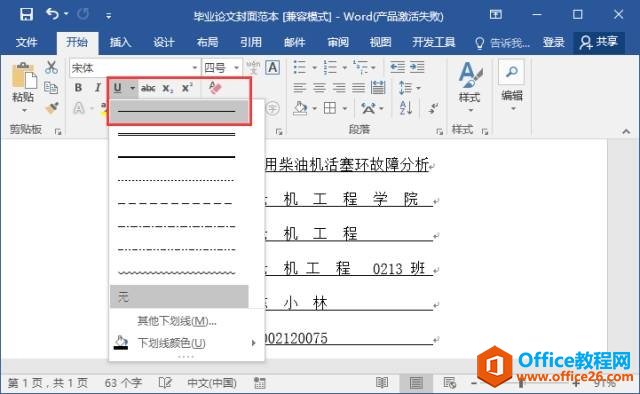Choose the wavy underline style

point(179,272)
